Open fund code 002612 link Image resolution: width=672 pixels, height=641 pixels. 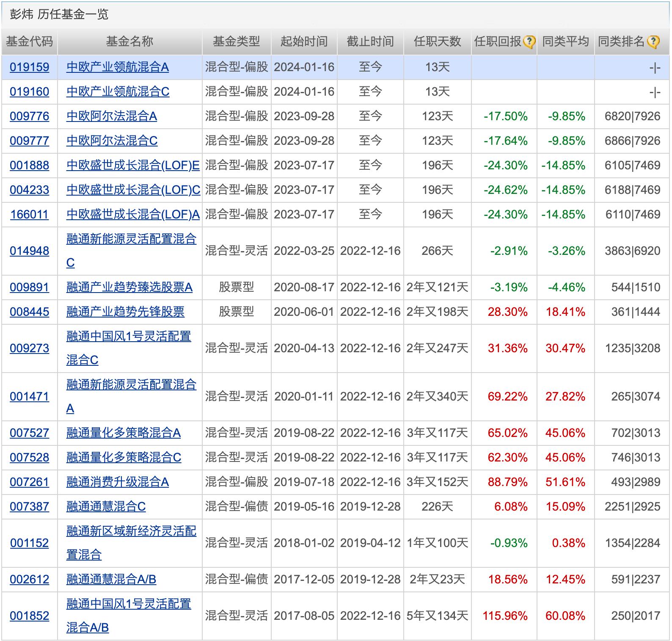[x=29, y=580]
